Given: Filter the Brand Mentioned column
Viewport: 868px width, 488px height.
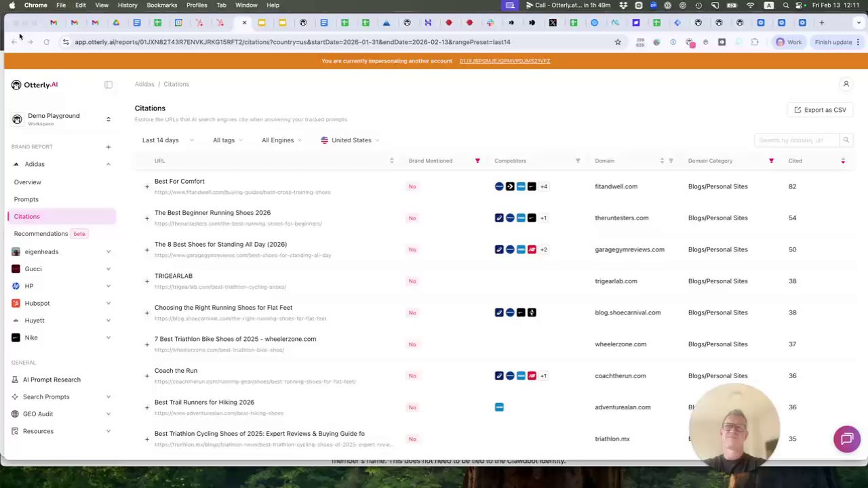Looking at the screenshot, I should [x=477, y=161].
